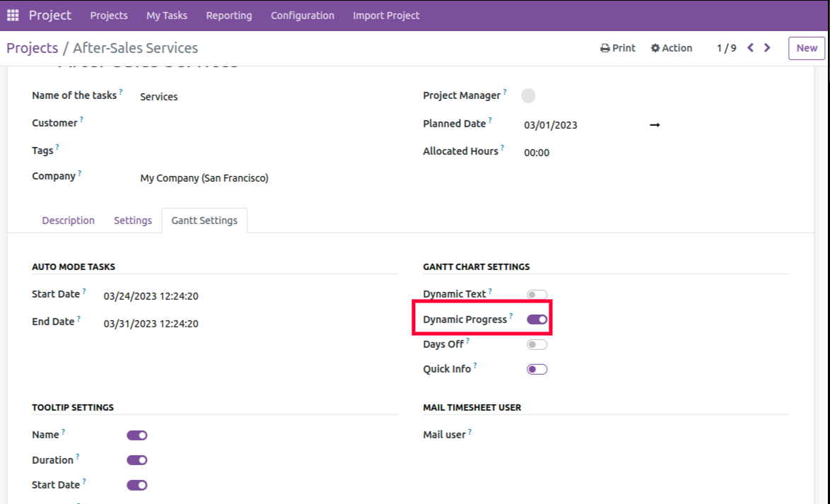The height and width of the screenshot is (504, 830).
Task: Click the New button
Action: coord(806,48)
